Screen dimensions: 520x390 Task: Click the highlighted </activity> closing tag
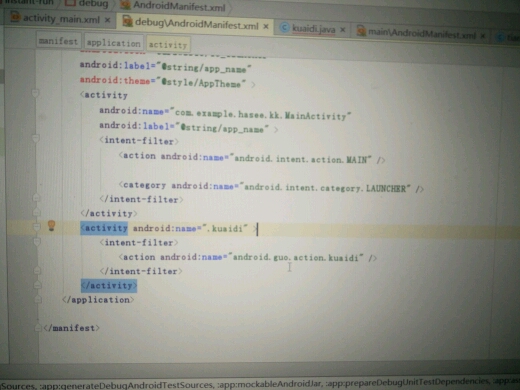109,286
